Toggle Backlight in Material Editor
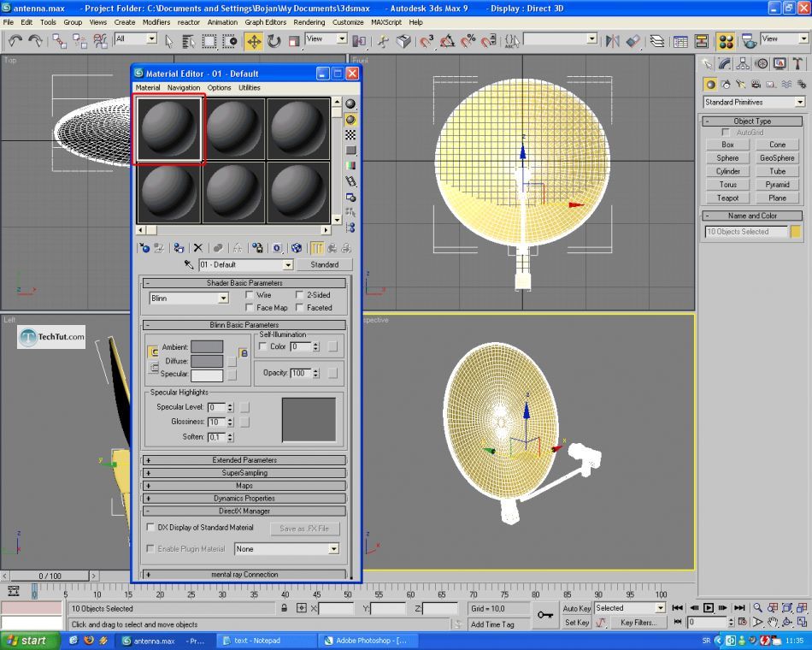812x650 pixels. 350,120
